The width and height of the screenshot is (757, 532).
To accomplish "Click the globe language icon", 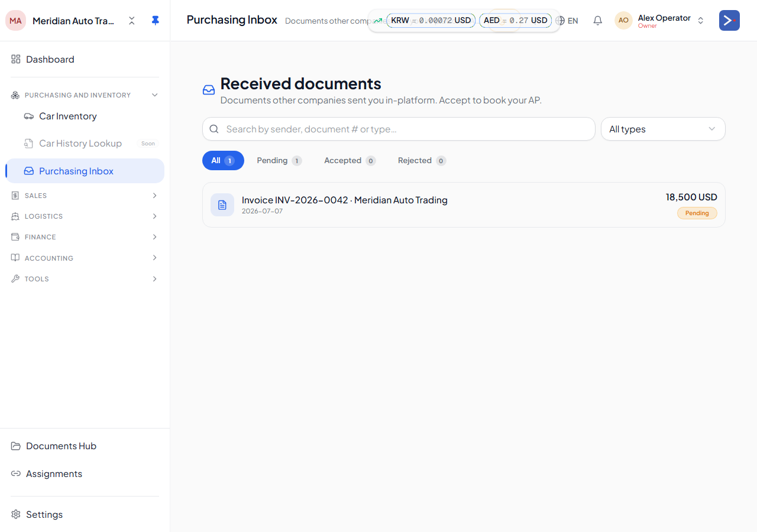I will 560,21.
